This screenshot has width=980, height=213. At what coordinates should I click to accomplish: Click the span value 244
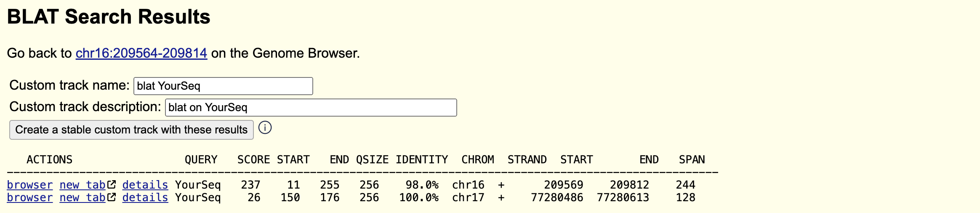click(x=685, y=185)
